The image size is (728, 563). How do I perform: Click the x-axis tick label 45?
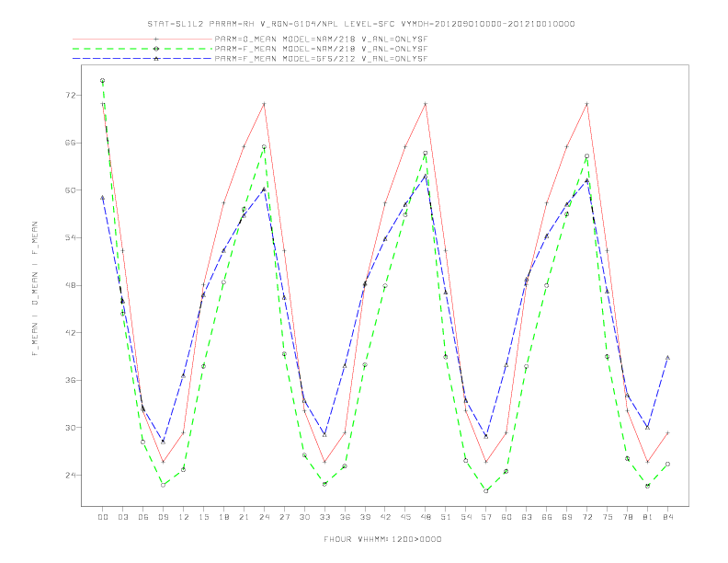click(405, 517)
